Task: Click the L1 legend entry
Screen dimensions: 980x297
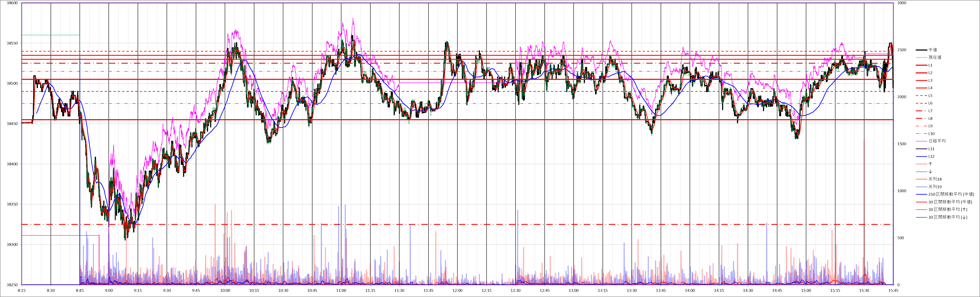Action: [x=924, y=65]
